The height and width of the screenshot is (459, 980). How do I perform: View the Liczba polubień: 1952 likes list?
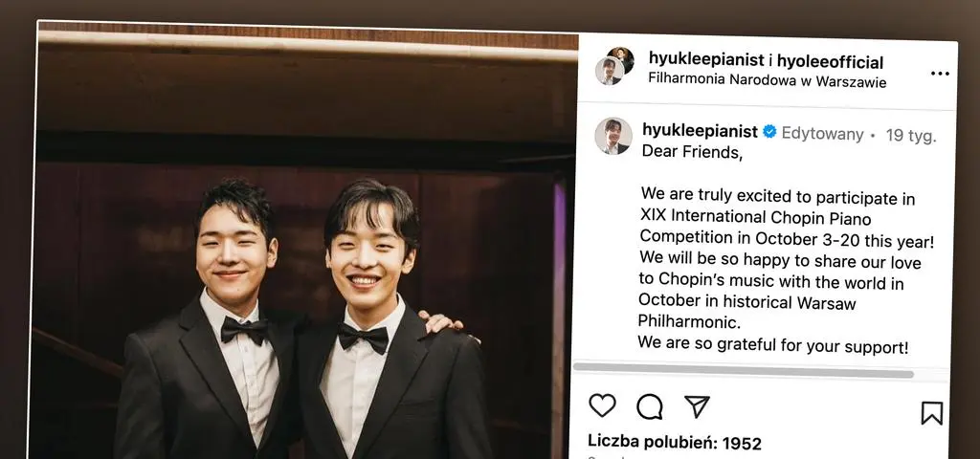pos(675,442)
